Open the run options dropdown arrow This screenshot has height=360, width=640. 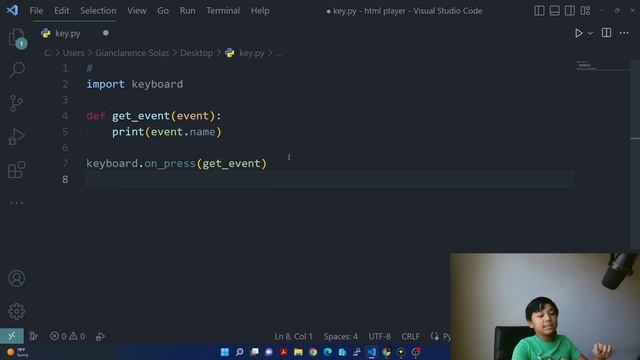click(x=590, y=33)
